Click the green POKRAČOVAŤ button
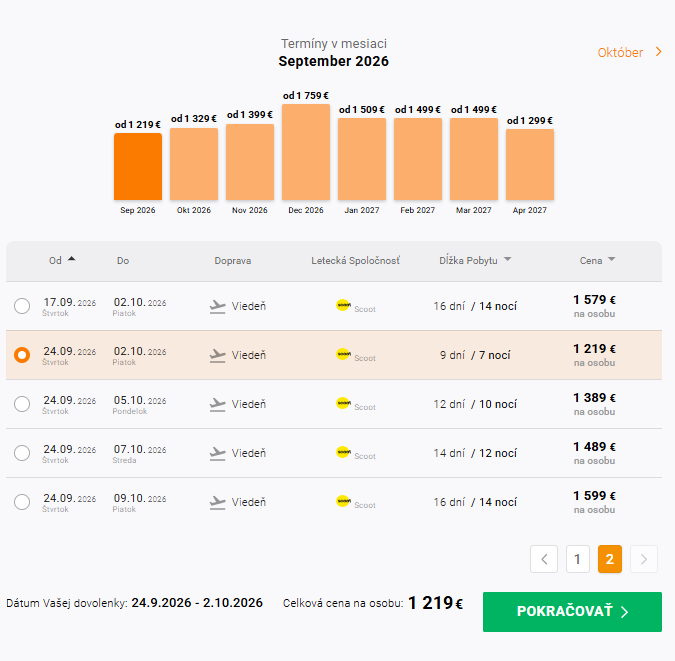 click(572, 612)
